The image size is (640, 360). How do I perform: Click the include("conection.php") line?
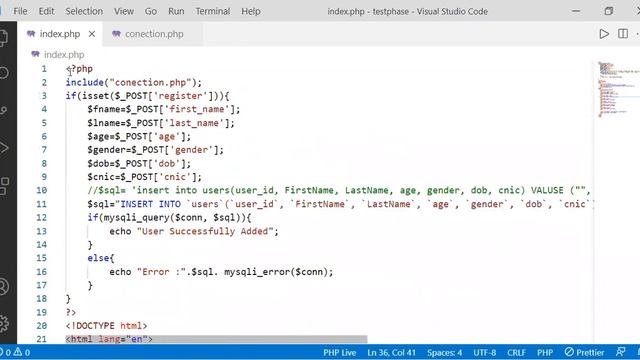133,82
